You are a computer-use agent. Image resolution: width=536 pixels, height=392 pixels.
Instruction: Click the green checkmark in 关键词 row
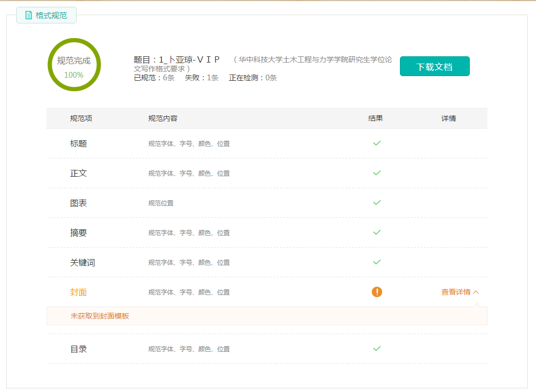click(x=376, y=262)
